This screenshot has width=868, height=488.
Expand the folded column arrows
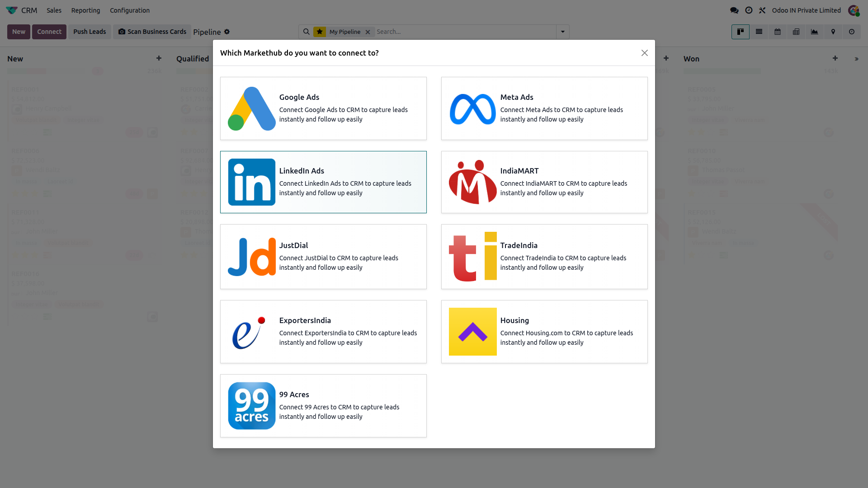856,59
